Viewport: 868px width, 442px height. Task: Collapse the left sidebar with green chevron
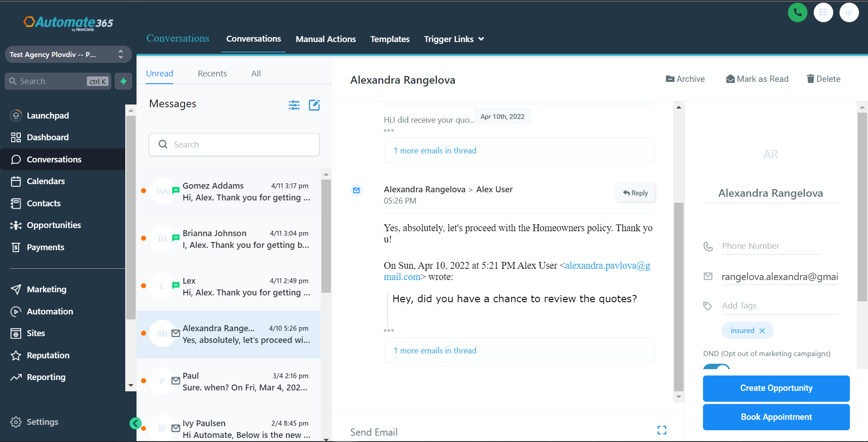(135, 423)
